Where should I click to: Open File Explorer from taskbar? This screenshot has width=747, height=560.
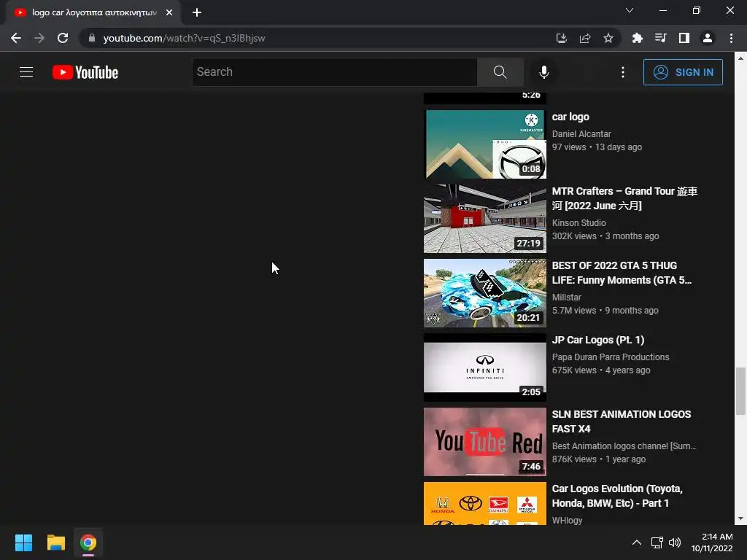55,542
